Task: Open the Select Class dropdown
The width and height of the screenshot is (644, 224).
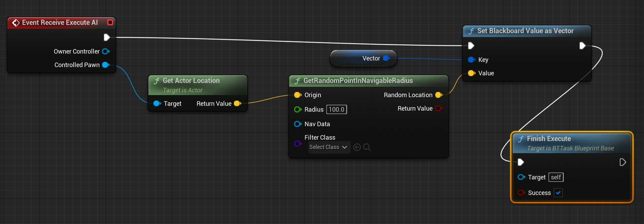Action: (x=329, y=147)
